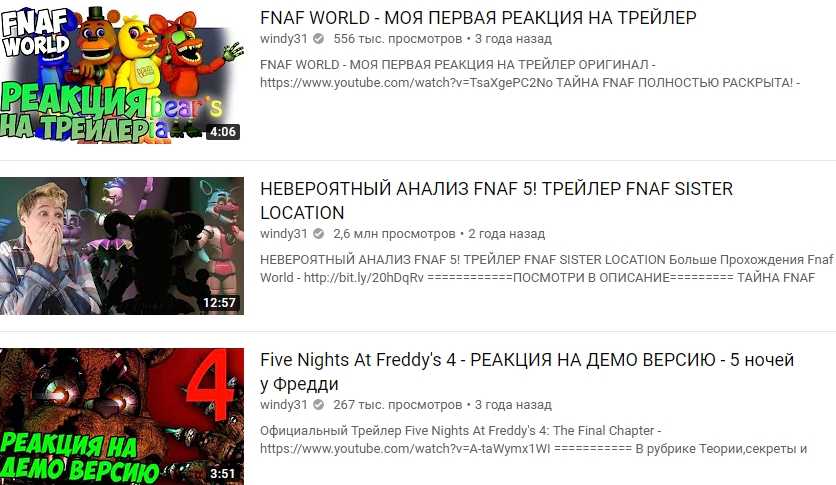Click the verified badge under the third video
836x485 pixels.
point(318,405)
